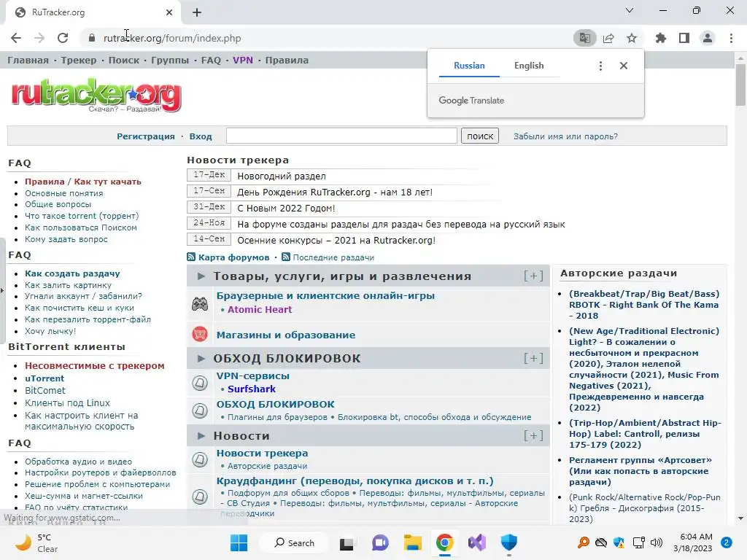
Task: Open Магазины и образование forum
Action: (286, 335)
